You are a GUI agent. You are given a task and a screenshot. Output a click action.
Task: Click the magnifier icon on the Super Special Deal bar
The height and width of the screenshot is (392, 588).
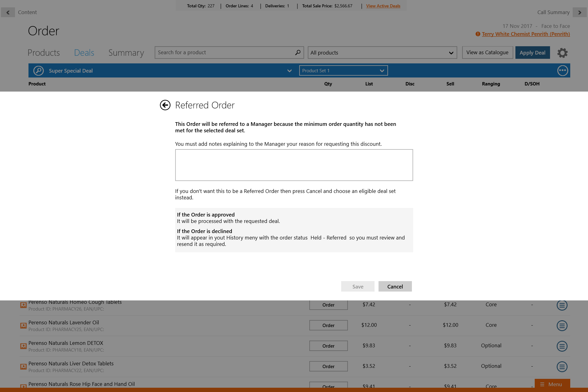39,71
